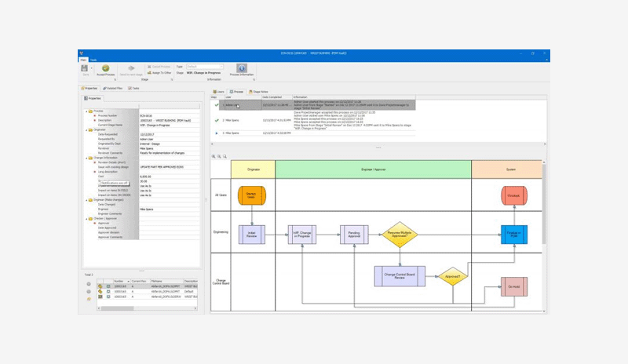This screenshot has height=364, width=628.
Task: Select the Initial Review workflow node
Action: click(x=251, y=234)
